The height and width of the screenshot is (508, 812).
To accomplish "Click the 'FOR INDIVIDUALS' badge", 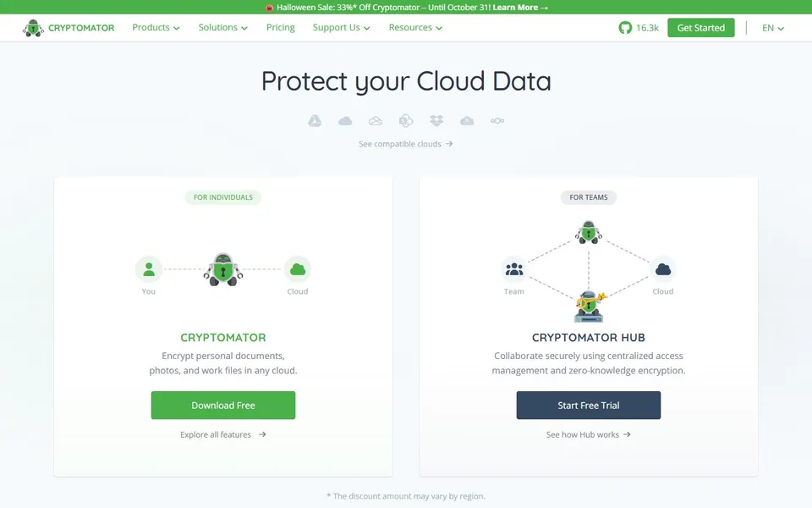I will (223, 197).
